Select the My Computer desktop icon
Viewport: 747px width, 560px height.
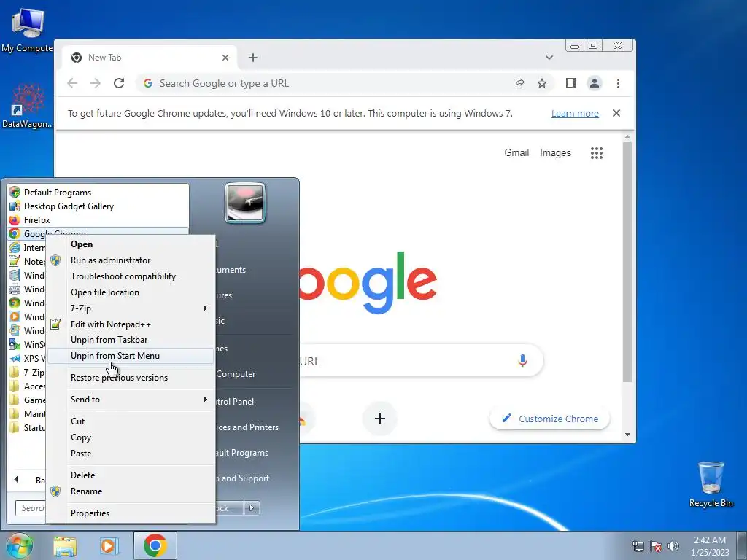click(27, 30)
